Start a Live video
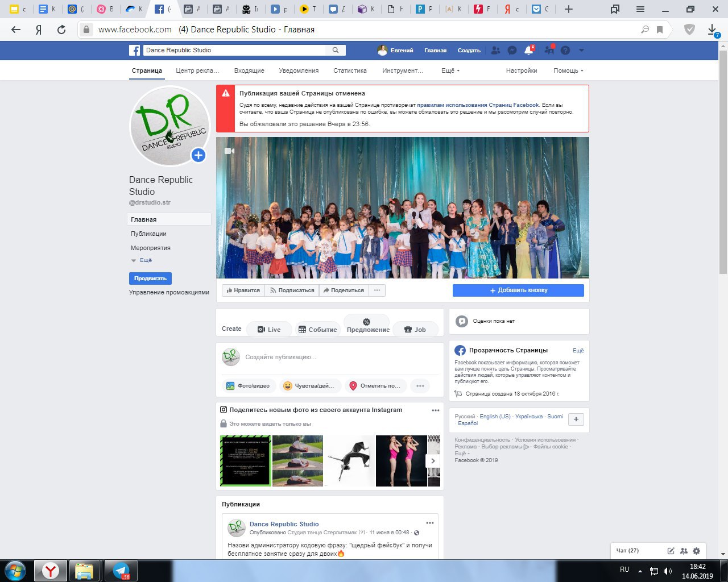Screen dimensions: 728x582 (x=269, y=330)
